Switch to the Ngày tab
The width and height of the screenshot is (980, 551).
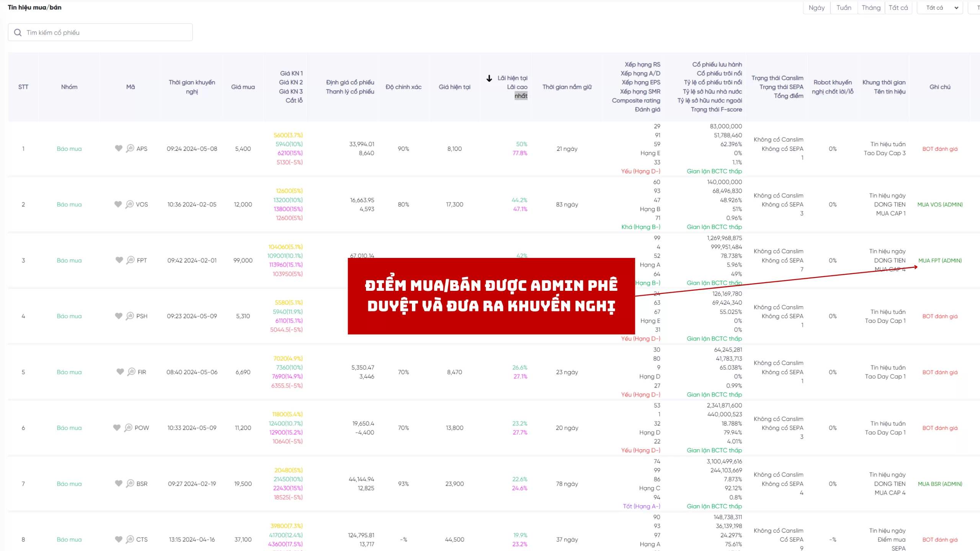(817, 8)
